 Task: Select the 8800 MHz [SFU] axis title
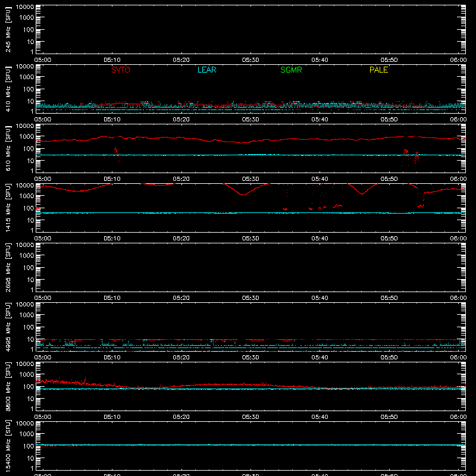(x=8, y=386)
